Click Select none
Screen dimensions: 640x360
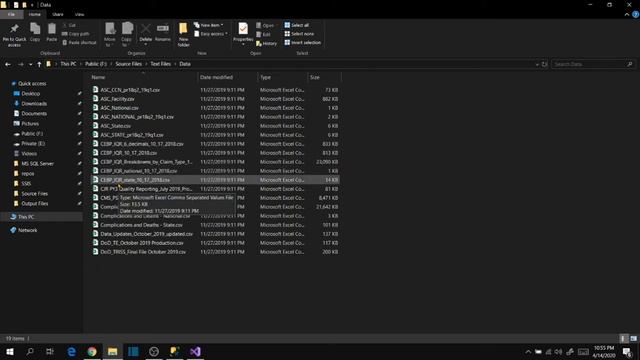coord(299,34)
